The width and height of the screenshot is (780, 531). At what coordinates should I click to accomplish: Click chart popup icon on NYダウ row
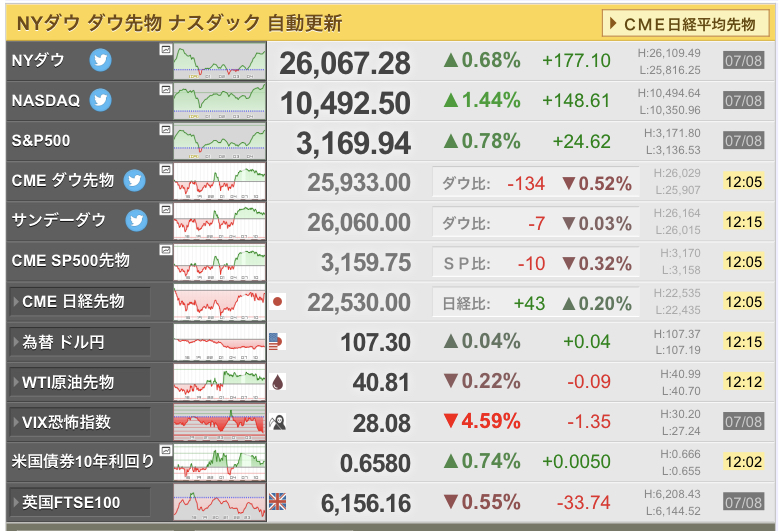[x=164, y=49]
